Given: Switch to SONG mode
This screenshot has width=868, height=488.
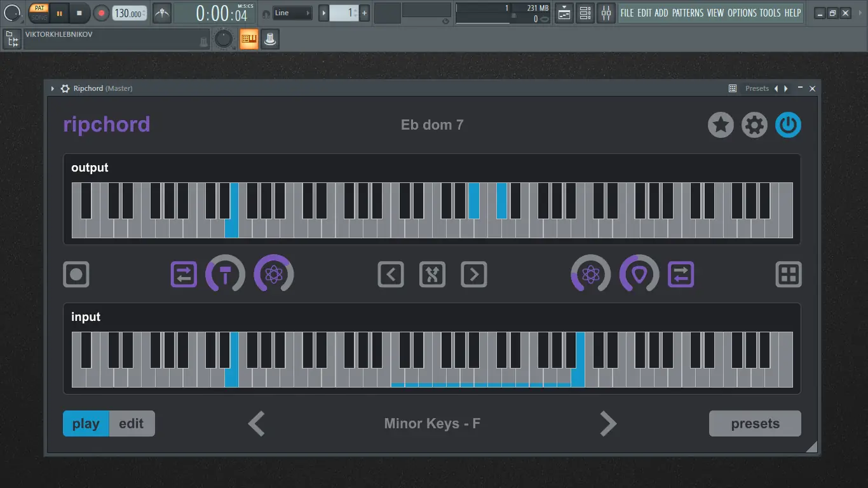Looking at the screenshot, I should [39, 18].
